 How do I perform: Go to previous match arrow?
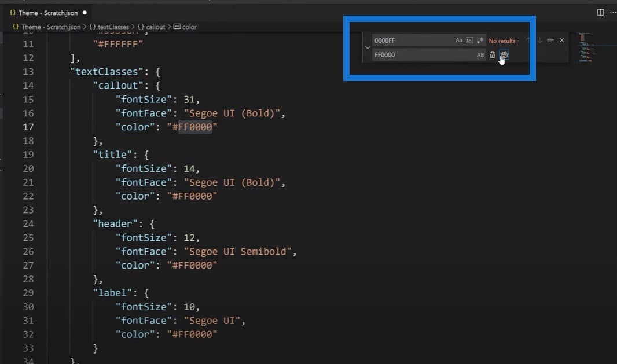[528, 40]
